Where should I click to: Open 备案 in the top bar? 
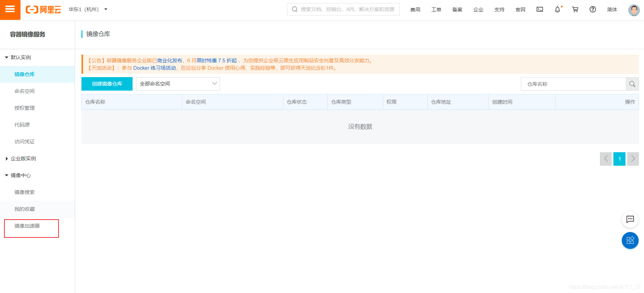[457, 9]
